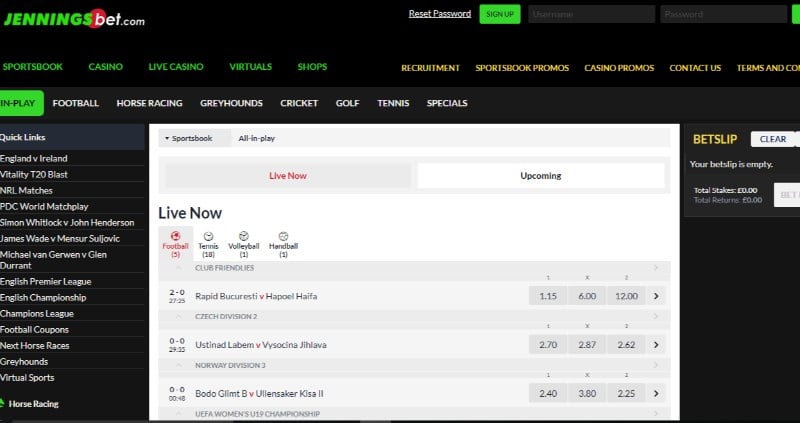
Task: Open the Golf navigation tab
Action: (x=347, y=103)
